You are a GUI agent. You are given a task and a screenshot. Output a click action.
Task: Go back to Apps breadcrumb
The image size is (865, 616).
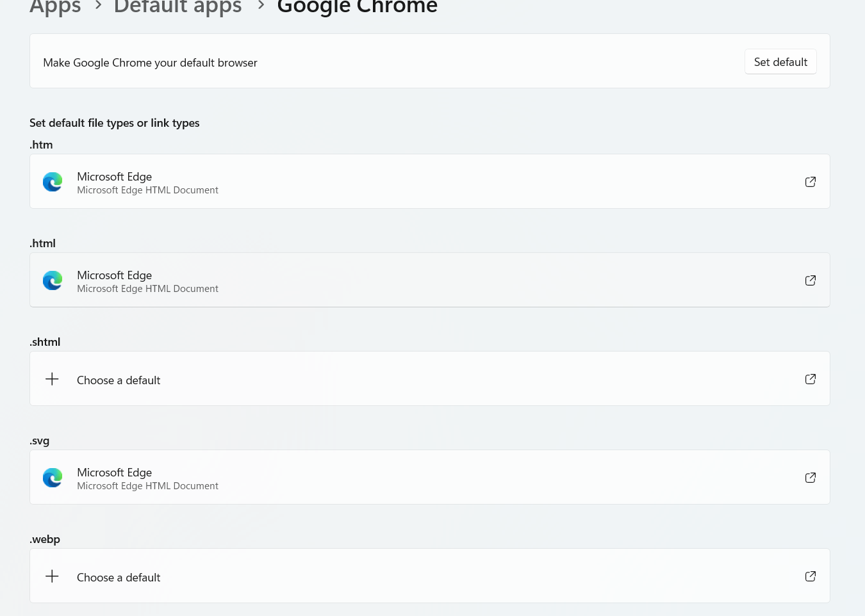click(55, 6)
